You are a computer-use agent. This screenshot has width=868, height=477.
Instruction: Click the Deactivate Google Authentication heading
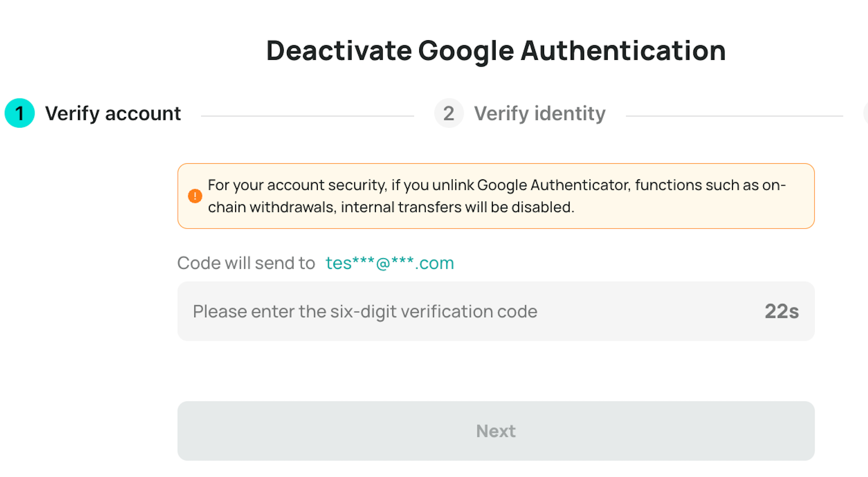point(496,51)
